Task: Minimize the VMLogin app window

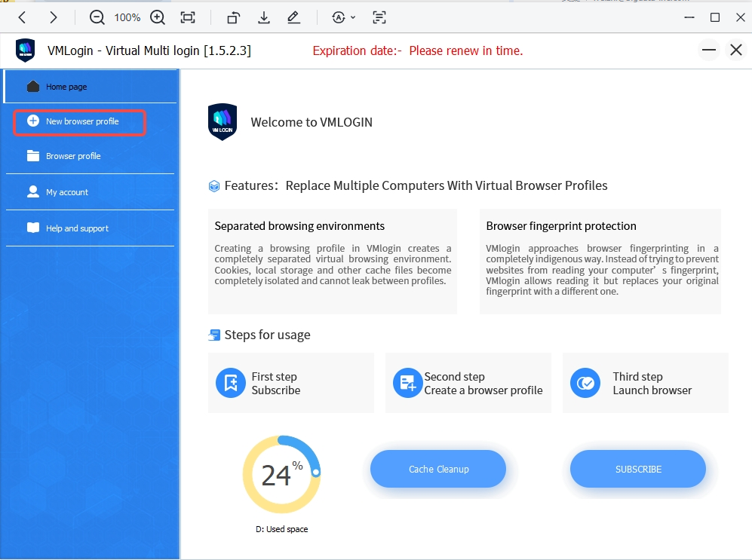Action: pyautogui.click(x=709, y=50)
